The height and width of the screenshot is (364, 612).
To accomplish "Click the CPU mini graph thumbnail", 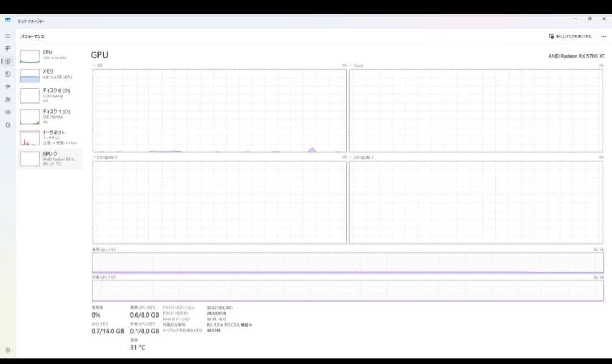I will 29,57.
